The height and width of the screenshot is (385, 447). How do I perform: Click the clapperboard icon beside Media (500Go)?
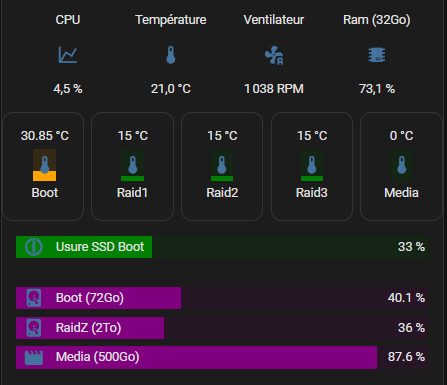click(34, 357)
